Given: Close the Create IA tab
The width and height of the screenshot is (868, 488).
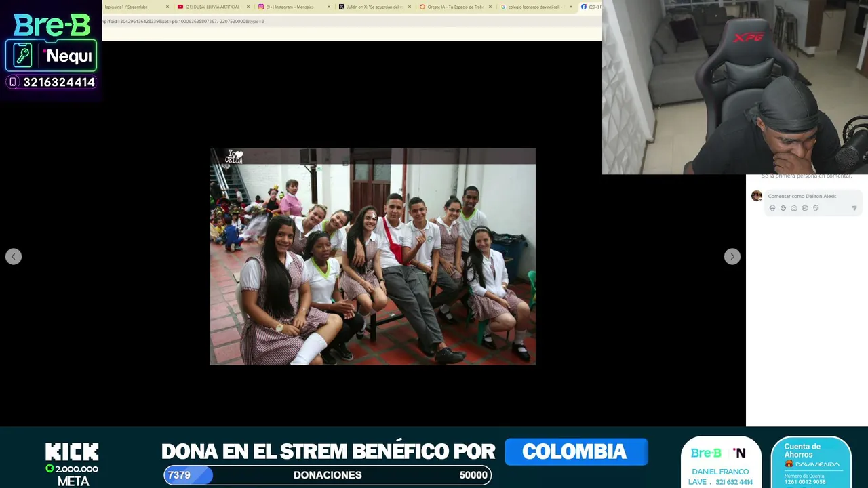Looking at the screenshot, I should point(490,7).
